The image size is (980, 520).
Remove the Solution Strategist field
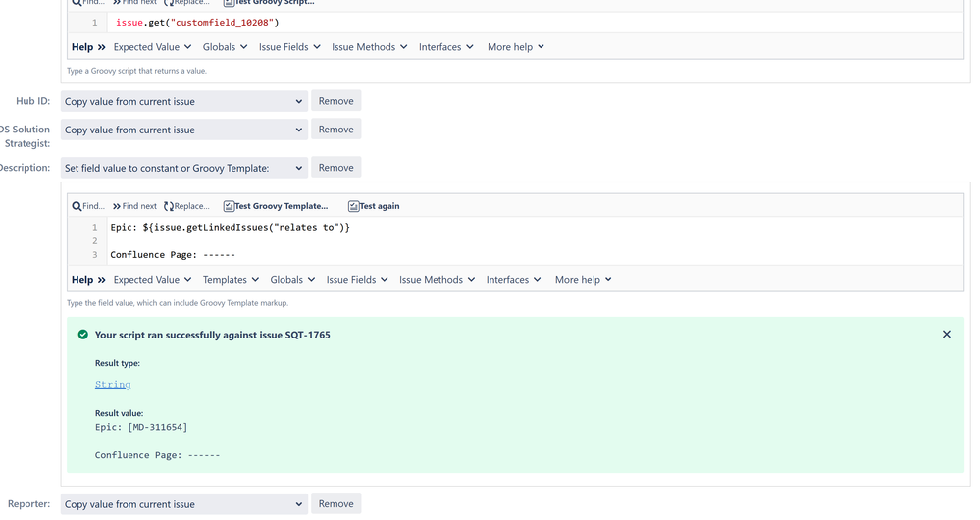(335, 130)
